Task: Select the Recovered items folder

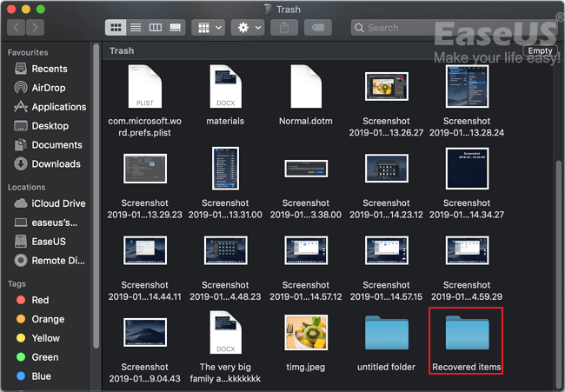Action: click(x=467, y=341)
